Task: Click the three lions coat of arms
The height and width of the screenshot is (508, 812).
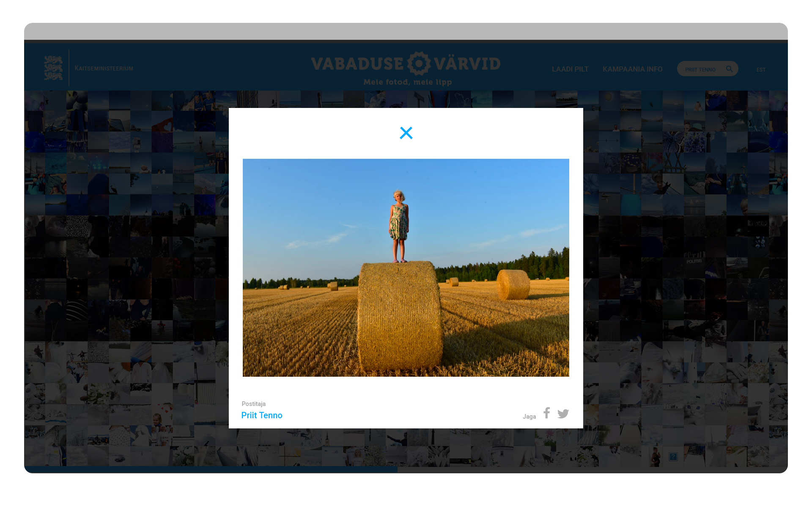Action: tap(53, 68)
